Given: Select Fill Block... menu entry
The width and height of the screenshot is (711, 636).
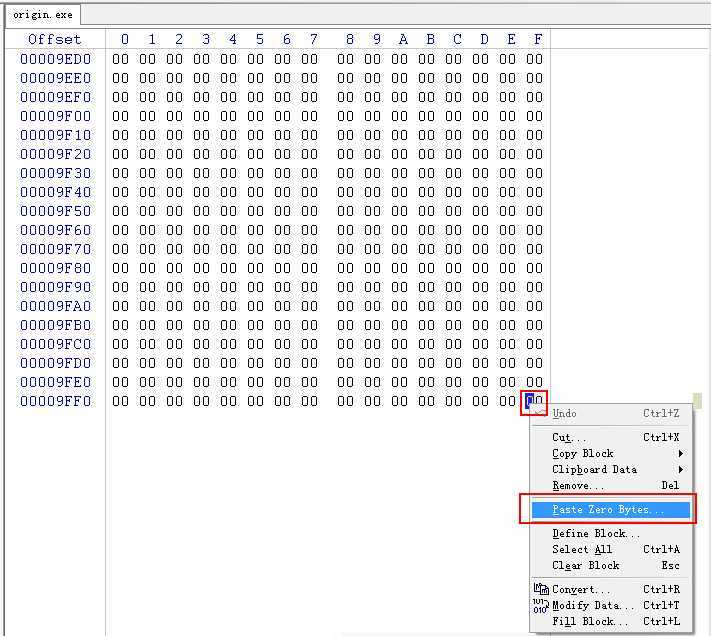Looking at the screenshot, I should point(612,621).
